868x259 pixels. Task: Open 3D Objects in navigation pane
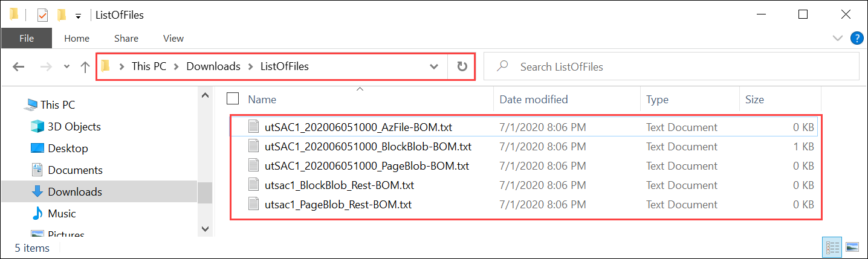(74, 127)
